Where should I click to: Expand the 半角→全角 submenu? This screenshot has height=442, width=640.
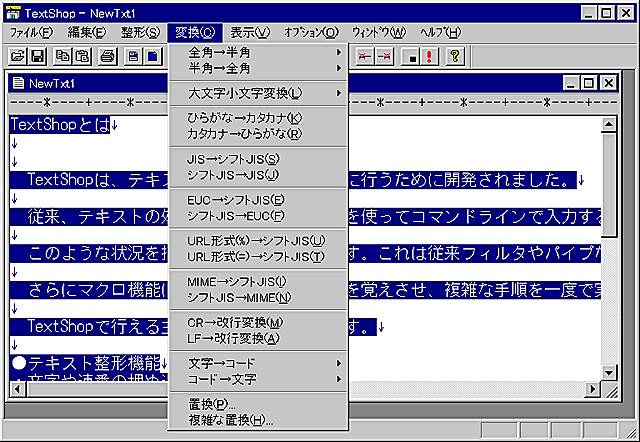click(258, 69)
